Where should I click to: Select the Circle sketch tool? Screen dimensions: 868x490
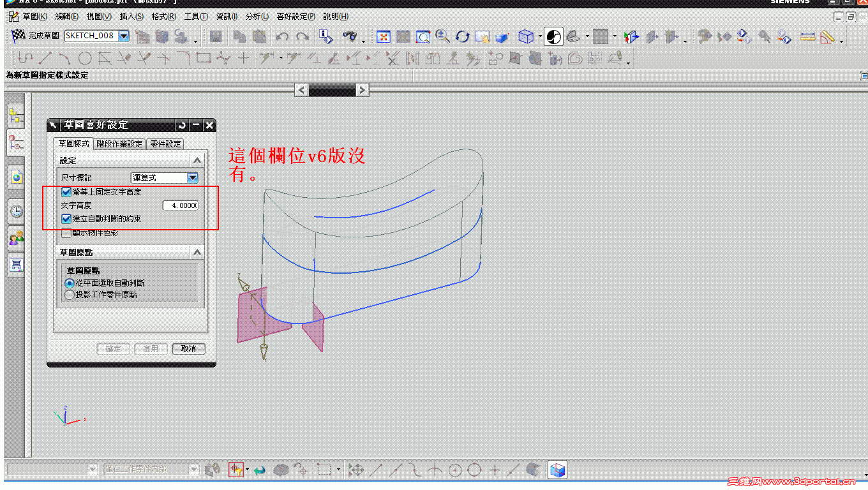point(84,59)
